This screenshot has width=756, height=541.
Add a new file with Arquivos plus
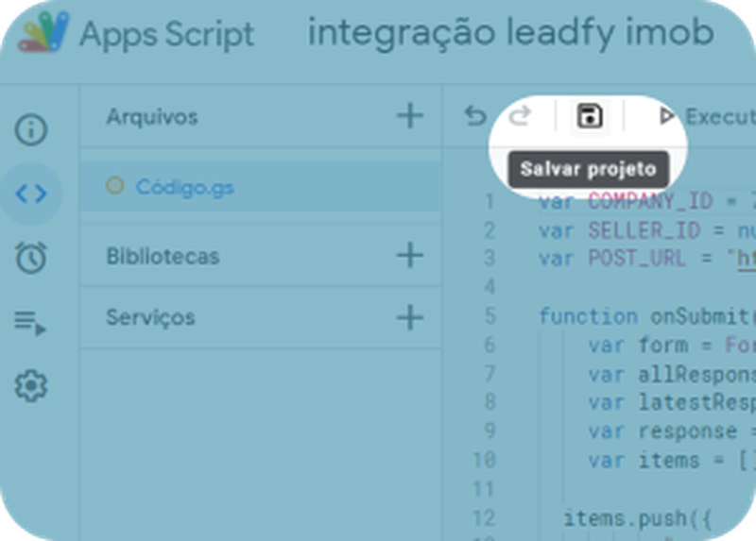[x=410, y=116]
